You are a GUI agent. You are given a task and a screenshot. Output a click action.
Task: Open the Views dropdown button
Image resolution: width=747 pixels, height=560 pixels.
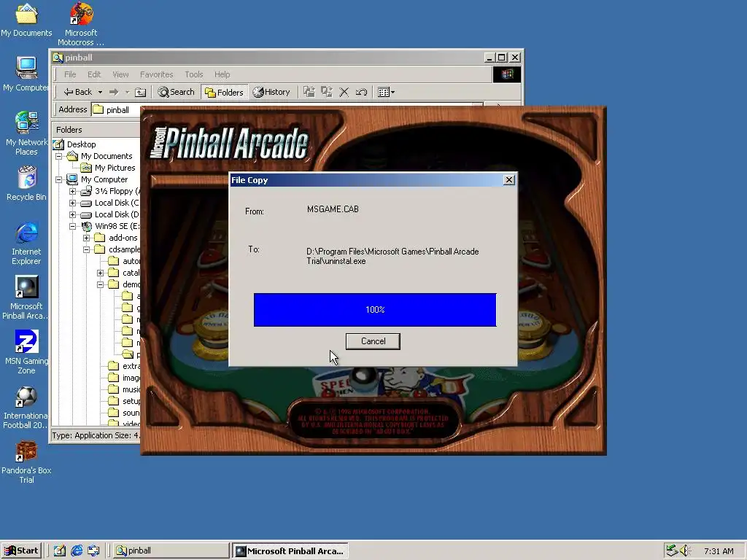[x=386, y=92]
